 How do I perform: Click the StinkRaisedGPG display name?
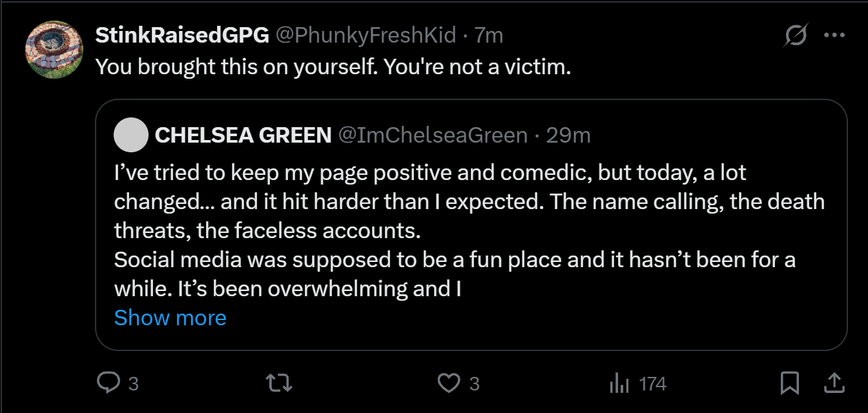182,35
